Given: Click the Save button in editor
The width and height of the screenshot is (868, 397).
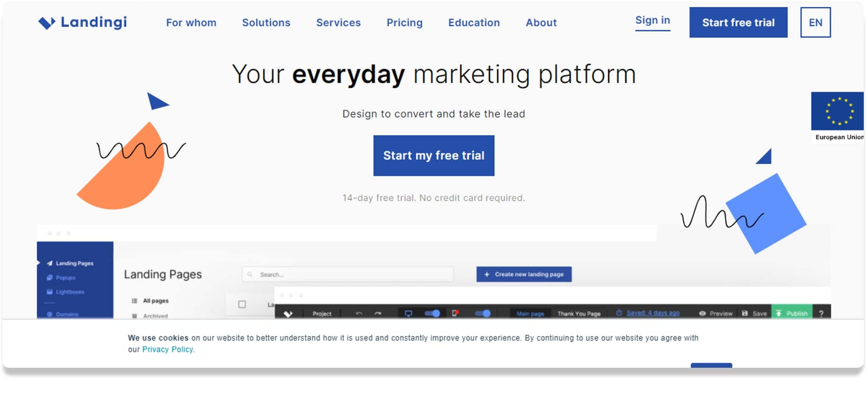Looking at the screenshot, I should [x=754, y=314].
